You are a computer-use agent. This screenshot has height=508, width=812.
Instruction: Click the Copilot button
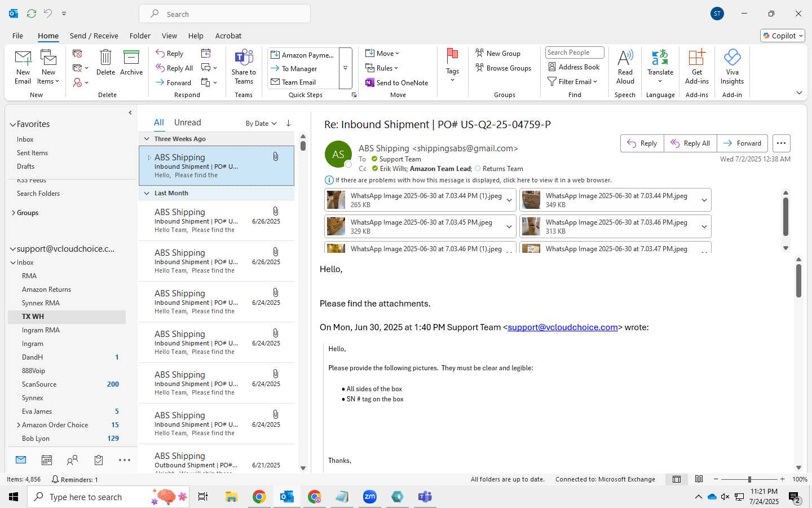pyautogui.click(x=783, y=36)
